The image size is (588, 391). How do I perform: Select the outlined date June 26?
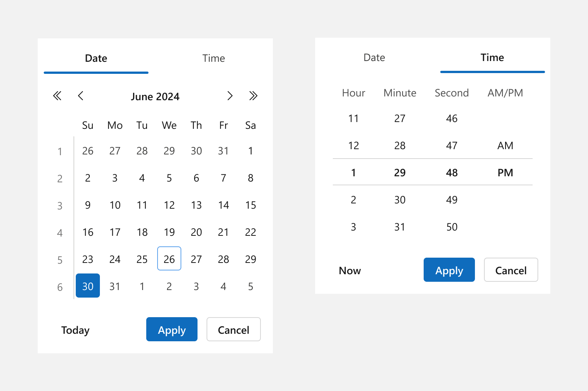point(169,259)
